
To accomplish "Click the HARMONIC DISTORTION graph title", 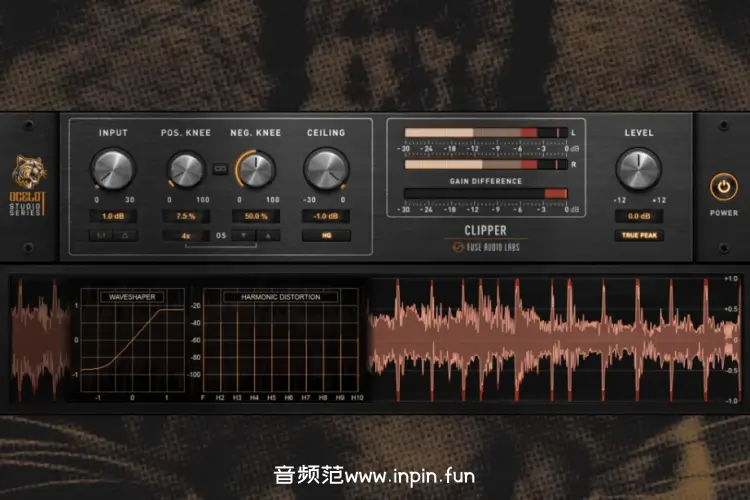I will click(281, 297).
